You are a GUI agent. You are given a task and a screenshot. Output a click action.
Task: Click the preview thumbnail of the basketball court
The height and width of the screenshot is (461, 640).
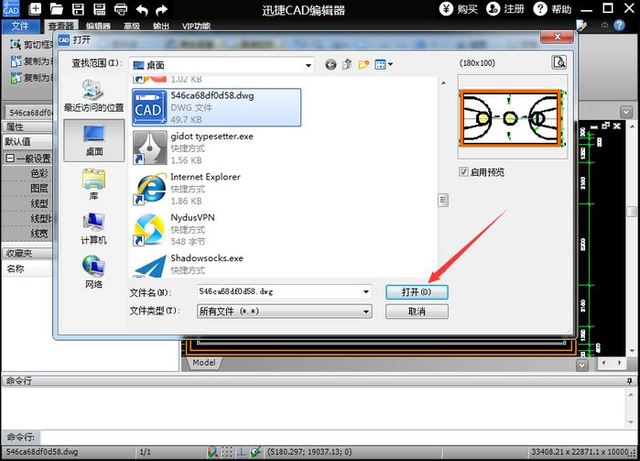512,118
